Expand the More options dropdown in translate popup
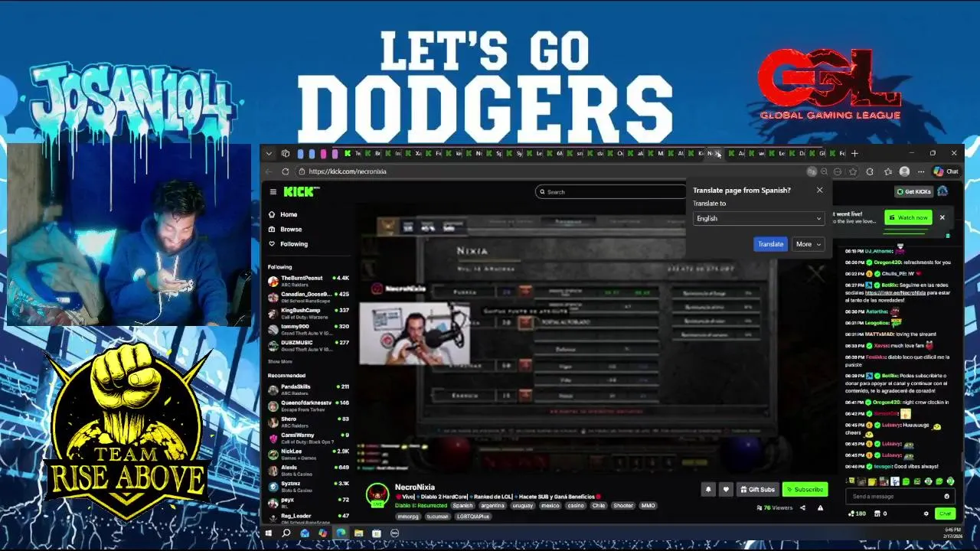This screenshot has height=551, width=980. pos(808,244)
